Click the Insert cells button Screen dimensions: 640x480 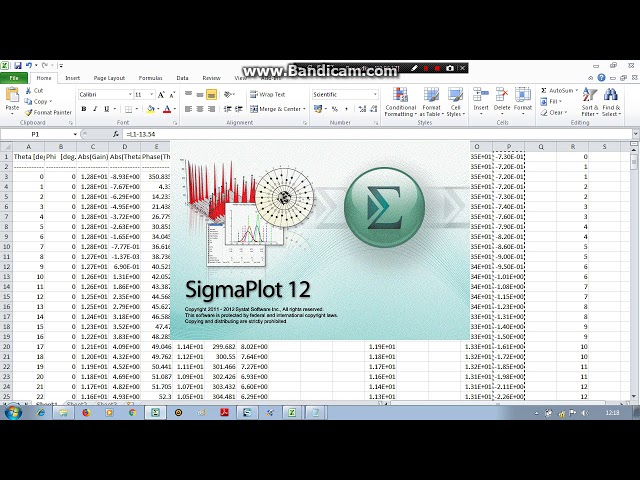tap(481, 100)
